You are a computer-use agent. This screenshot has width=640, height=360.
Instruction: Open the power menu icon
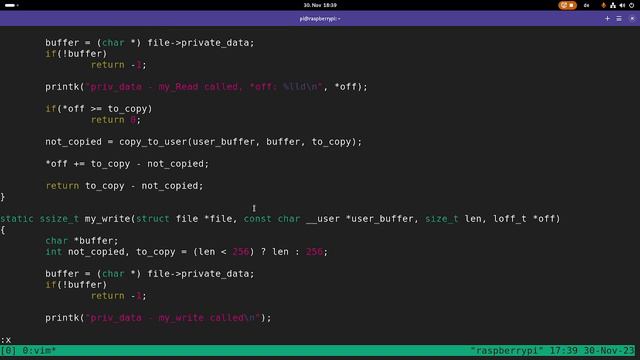631,5
